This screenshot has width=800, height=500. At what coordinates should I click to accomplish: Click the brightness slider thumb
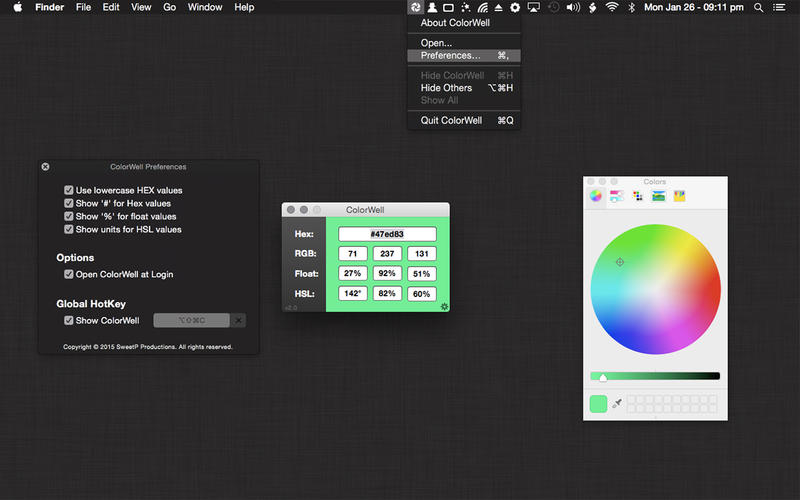pyautogui.click(x=603, y=378)
